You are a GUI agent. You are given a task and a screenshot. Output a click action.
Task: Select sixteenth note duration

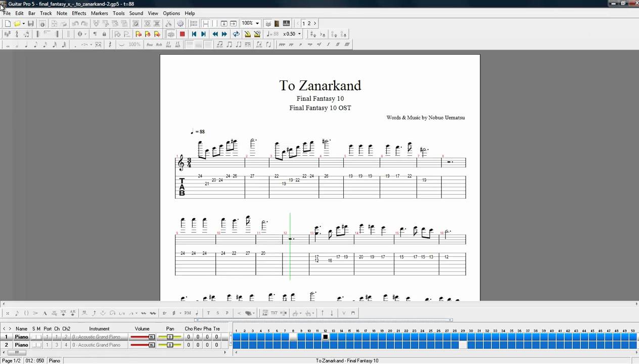coord(45,44)
